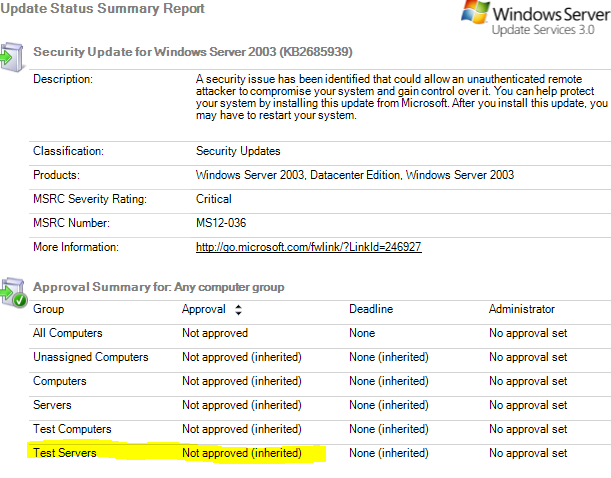Click the security issue description paragraph

pos(402,97)
